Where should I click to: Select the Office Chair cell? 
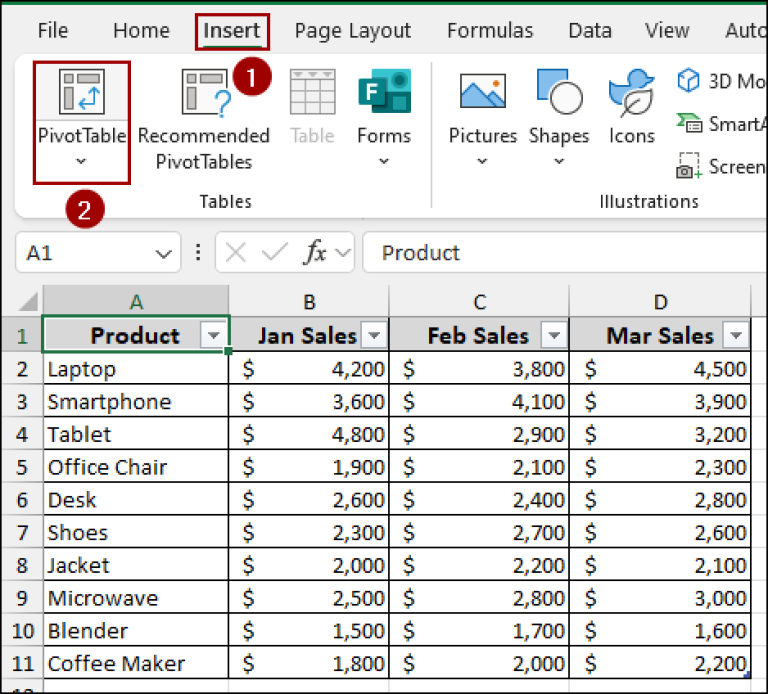136,467
